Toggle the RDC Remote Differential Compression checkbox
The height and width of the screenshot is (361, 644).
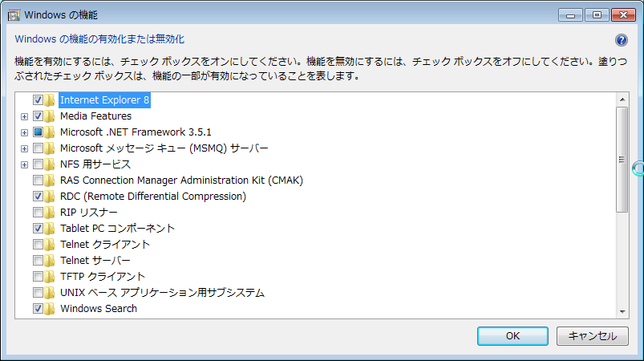(38, 197)
